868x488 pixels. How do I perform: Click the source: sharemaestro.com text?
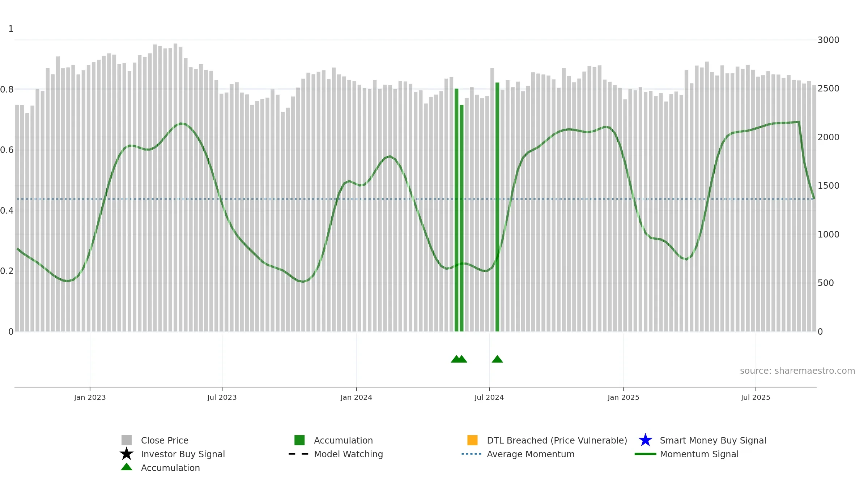point(797,371)
